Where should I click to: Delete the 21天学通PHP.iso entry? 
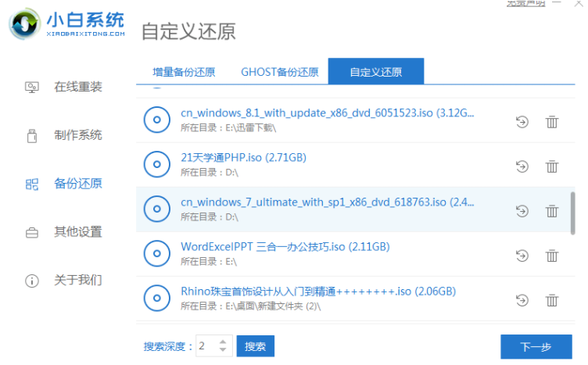[552, 166]
